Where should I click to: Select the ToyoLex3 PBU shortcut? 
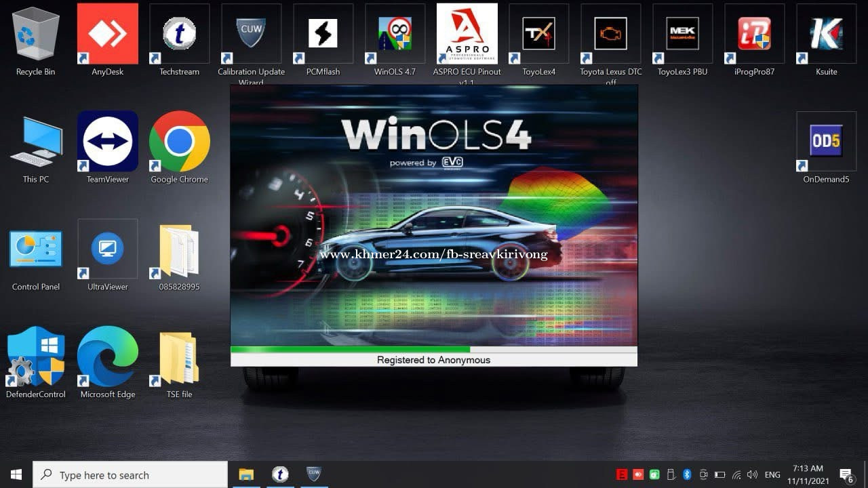(x=683, y=41)
